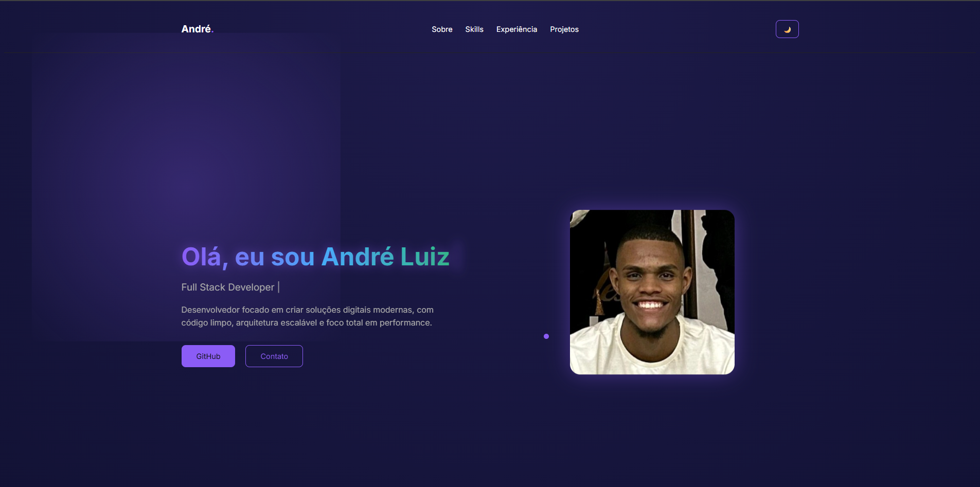Screen dimensions: 980x487
Task: Open the Sobre section
Action: pyautogui.click(x=442, y=29)
